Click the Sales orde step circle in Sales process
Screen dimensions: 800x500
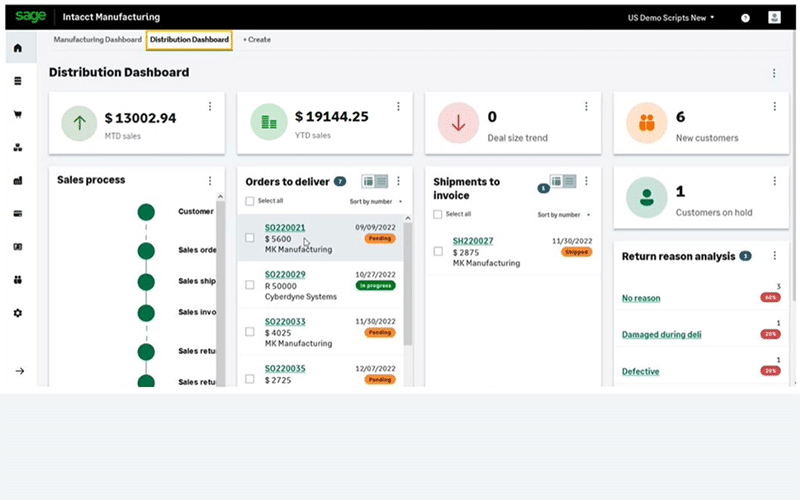click(146, 251)
